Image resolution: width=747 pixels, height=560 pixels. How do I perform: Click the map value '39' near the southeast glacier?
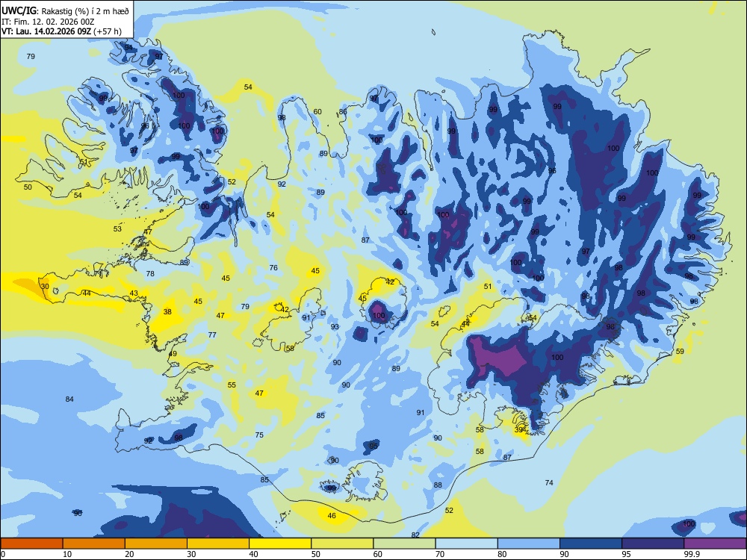pos(519,429)
